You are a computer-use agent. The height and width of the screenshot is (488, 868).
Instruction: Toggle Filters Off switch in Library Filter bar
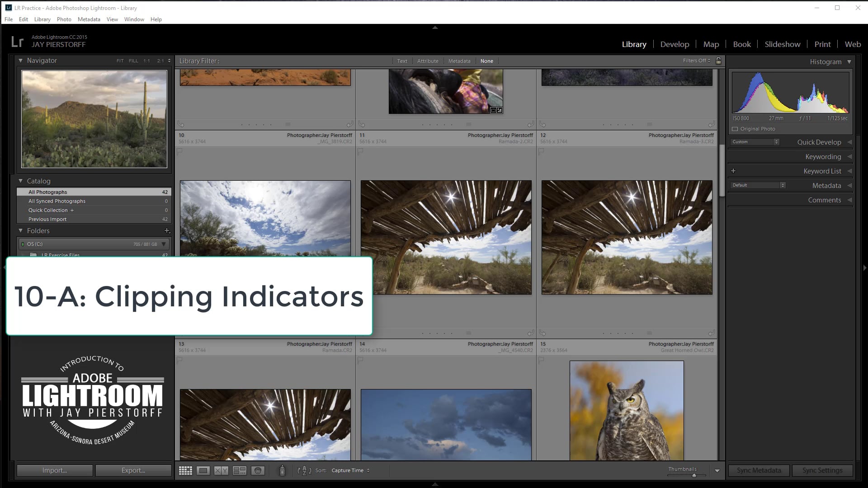tap(696, 61)
